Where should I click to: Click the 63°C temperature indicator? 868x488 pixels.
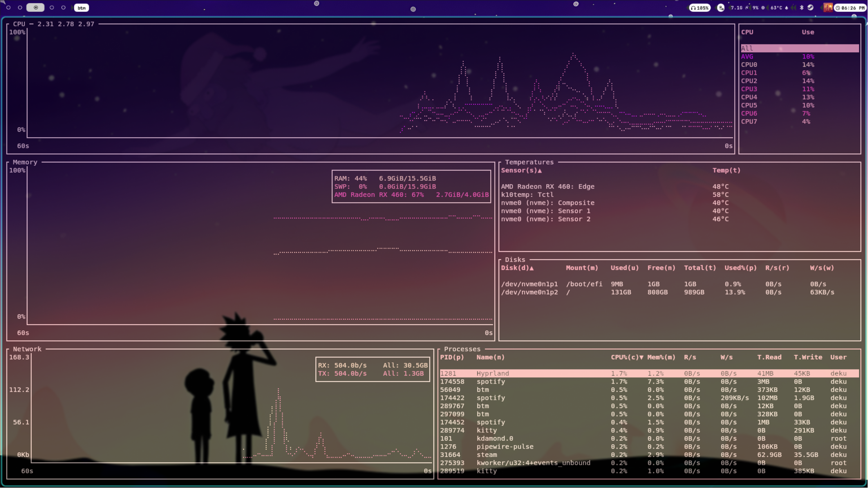(x=779, y=8)
